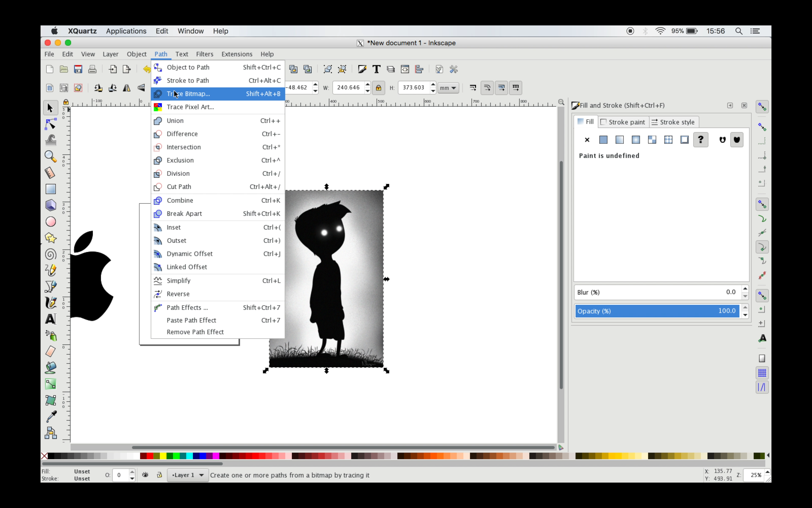The image size is (812, 508).
Task: Choose Trace Bitmap from Path menu
Action: click(218, 94)
